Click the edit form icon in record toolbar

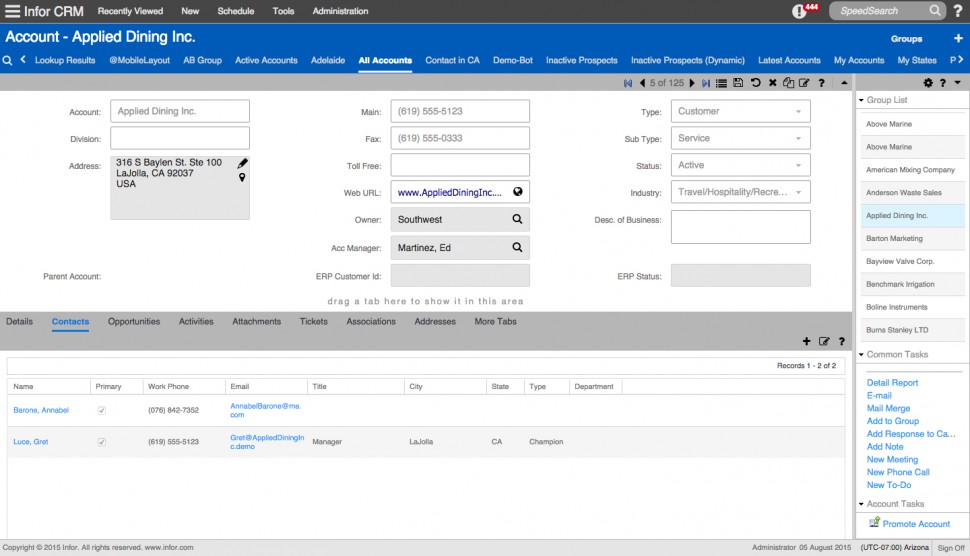click(x=804, y=82)
